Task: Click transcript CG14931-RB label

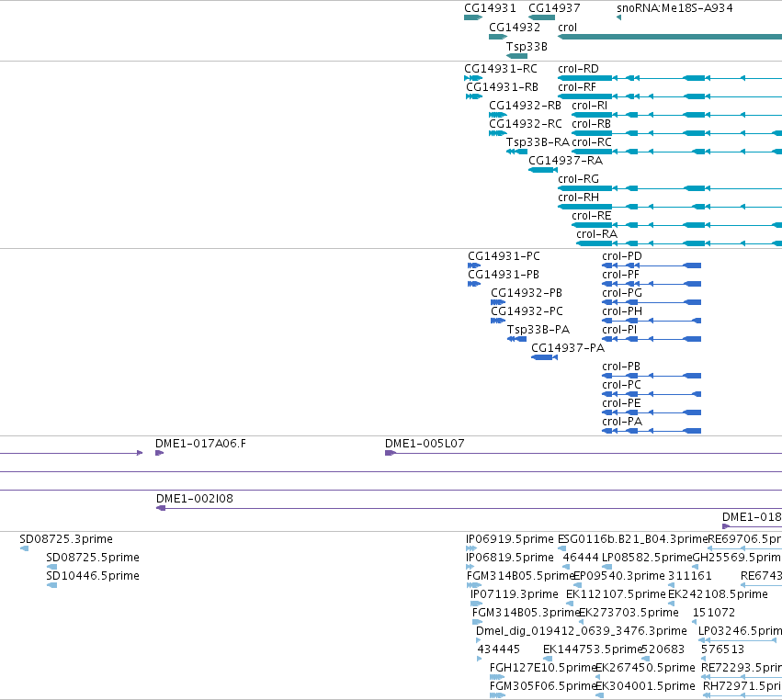Action: point(503,86)
